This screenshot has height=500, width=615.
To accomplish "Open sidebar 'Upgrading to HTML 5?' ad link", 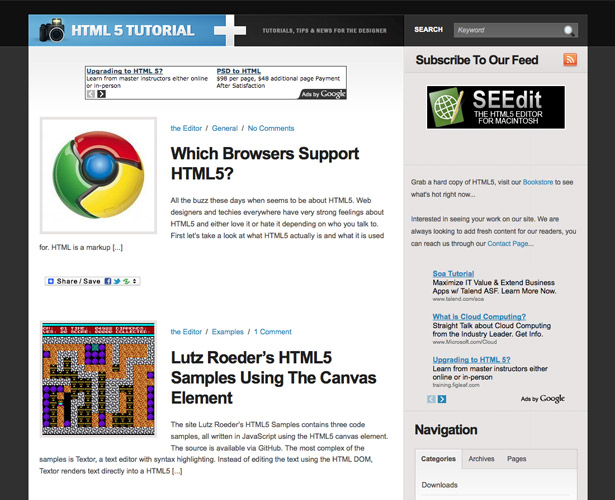I will 471,360.
